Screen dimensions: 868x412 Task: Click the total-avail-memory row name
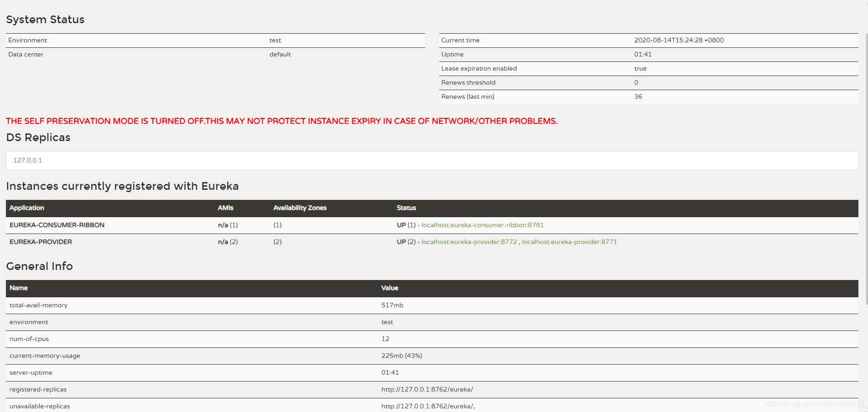click(38, 305)
